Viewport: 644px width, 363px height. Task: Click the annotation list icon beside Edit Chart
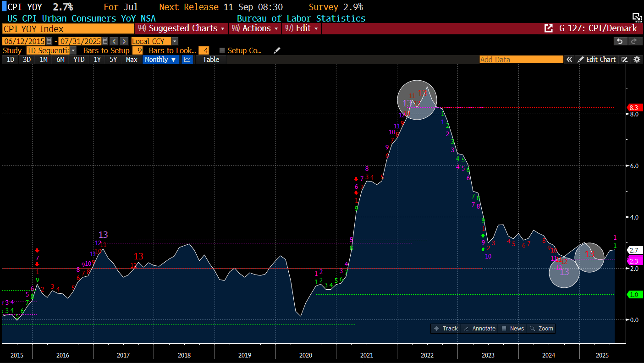624,60
